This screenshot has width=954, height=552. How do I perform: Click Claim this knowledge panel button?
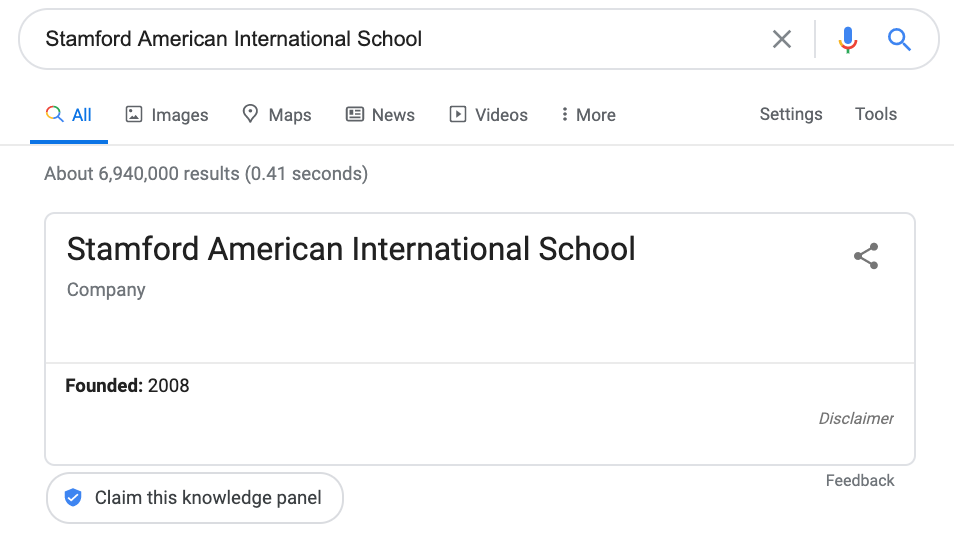[195, 498]
